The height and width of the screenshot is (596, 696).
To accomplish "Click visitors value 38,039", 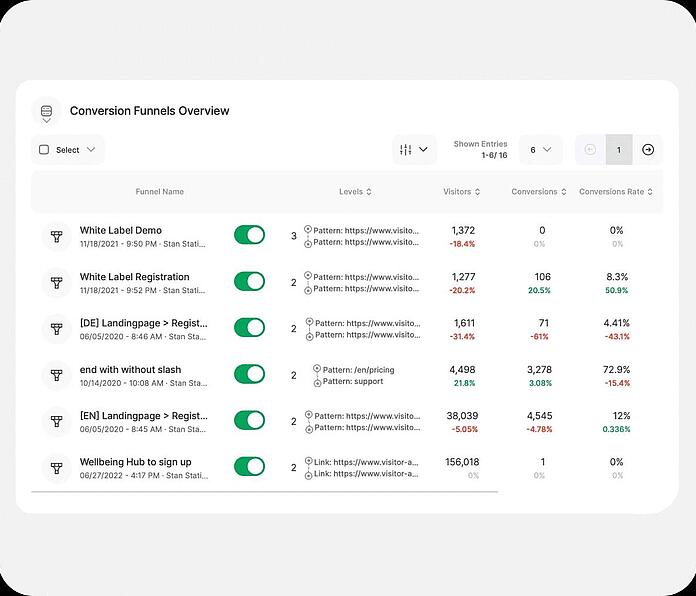I will (462, 416).
